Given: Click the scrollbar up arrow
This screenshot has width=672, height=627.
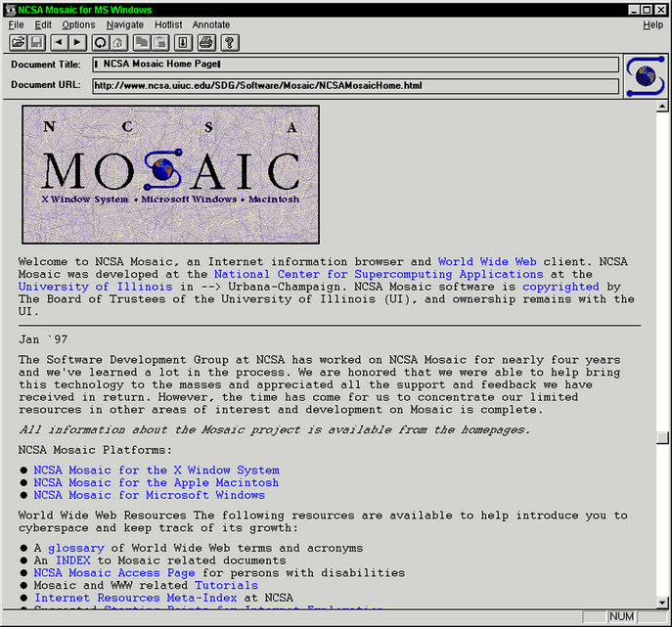Looking at the screenshot, I should 662,106.
